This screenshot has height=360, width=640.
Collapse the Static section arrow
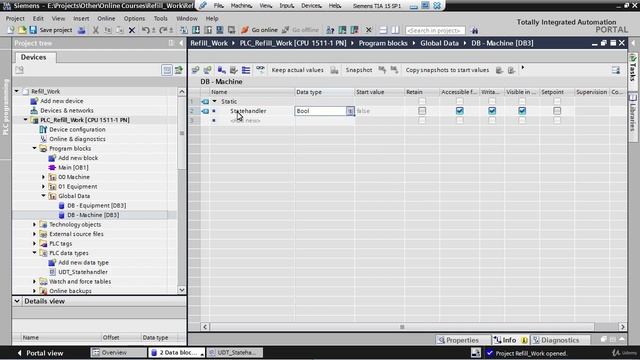pos(214,101)
